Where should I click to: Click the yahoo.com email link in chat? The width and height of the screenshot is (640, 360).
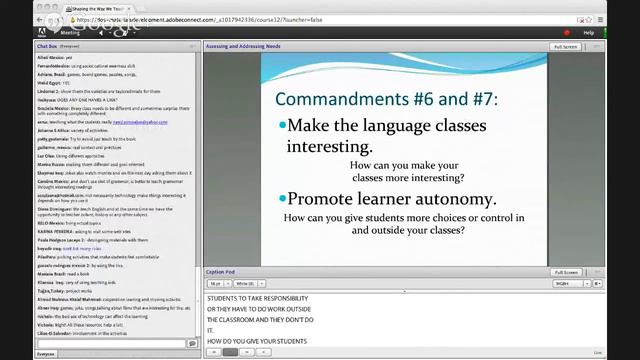coord(140,122)
